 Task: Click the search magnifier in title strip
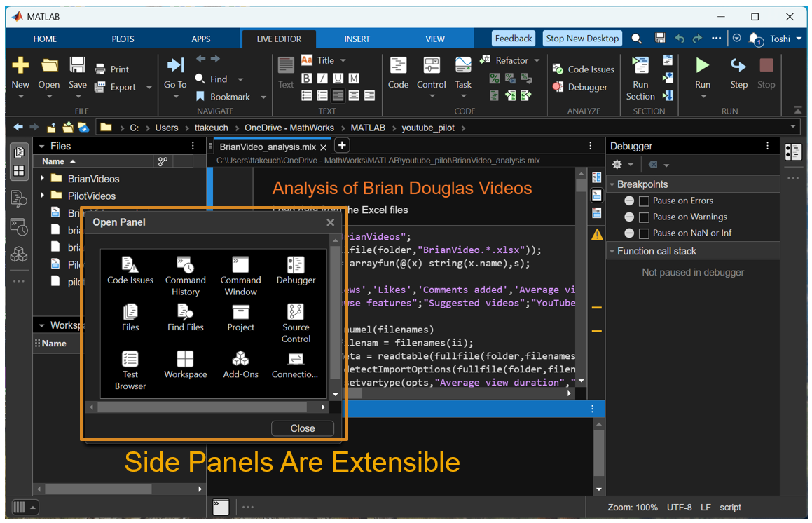tap(636, 39)
